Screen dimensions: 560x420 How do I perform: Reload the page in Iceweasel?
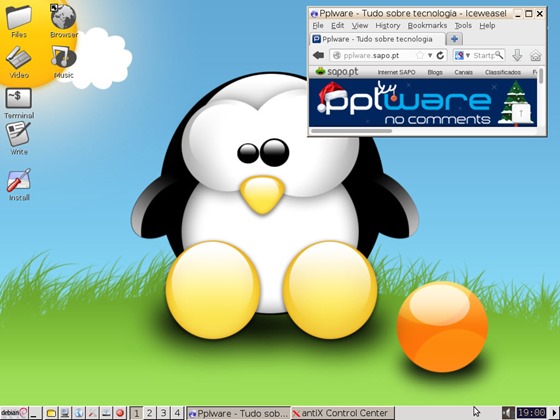tap(440, 55)
